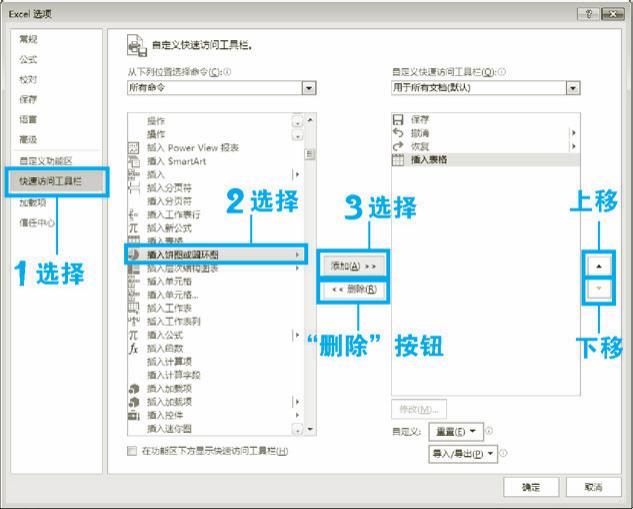Click submenu arrow on the 撤消 row
Screen dimensions: 633x509
point(573,133)
